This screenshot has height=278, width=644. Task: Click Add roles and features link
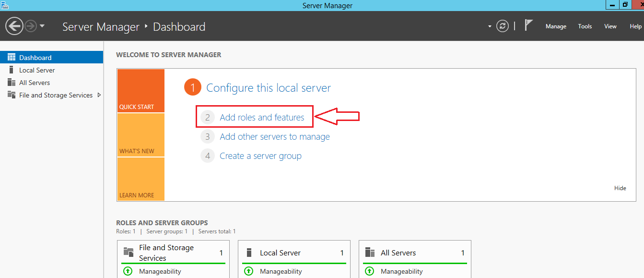(x=262, y=117)
